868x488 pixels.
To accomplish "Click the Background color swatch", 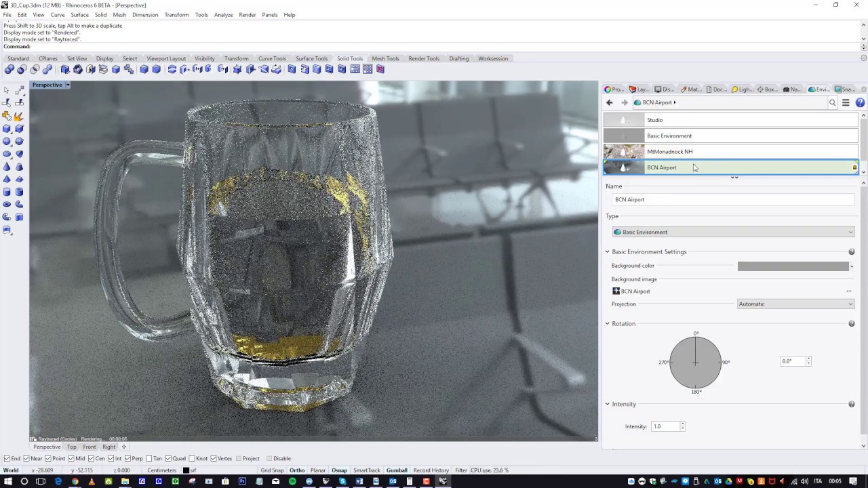I will coord(793,266).
